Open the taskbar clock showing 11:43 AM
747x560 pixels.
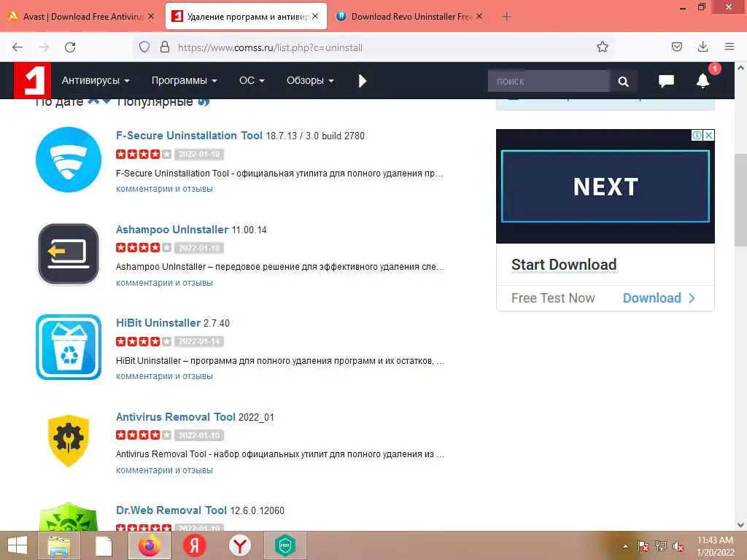(x=715, y=546)
